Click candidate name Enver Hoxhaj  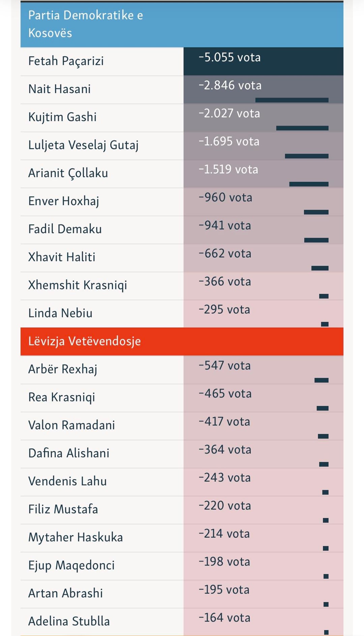(64, 201)
